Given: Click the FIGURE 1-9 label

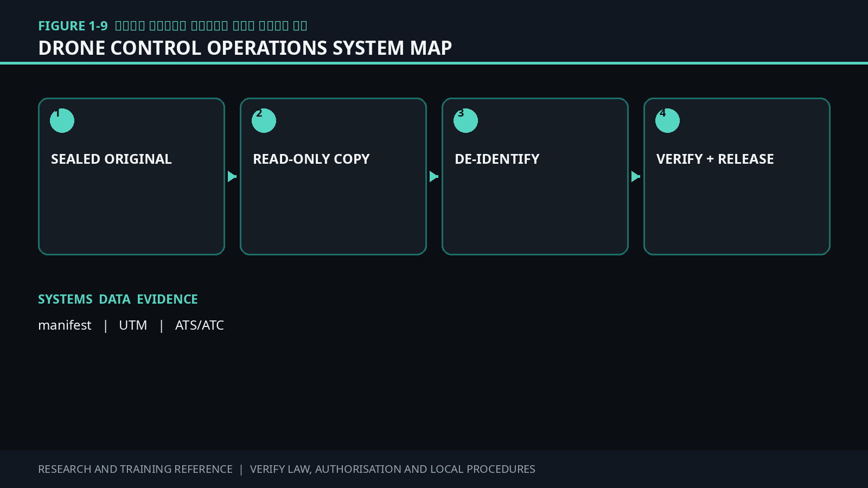Looking at the screenshot, I should (73, 26).
